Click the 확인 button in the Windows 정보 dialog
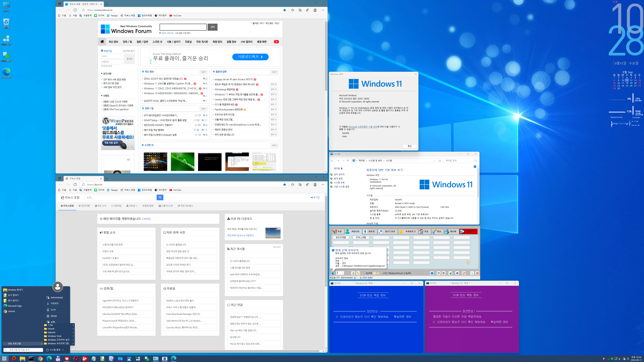644x362 pixels. 410,146
